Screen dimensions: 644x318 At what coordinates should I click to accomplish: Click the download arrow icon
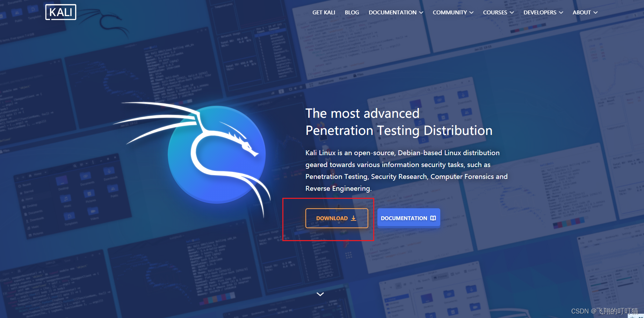pos(354,218)
